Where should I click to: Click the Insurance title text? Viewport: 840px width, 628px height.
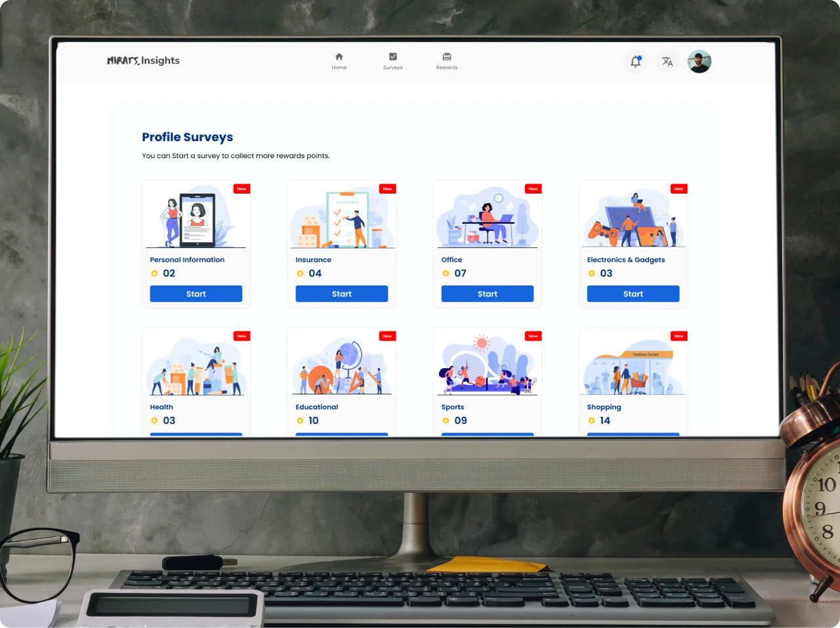click(x=314, y=260)
